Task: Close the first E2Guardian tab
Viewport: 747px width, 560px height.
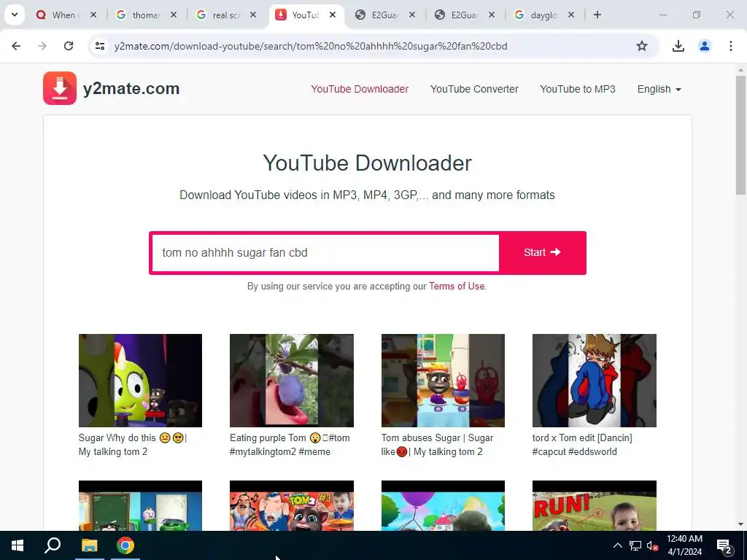Action: (x=412, y=15)
